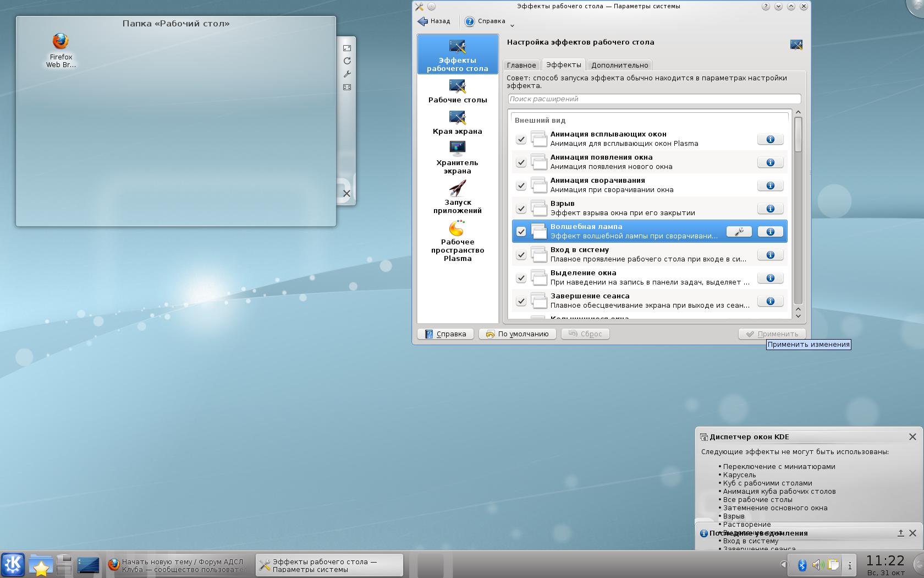
Task: Toggle Взрыв effect checkbox
Action: click(521, 209)
